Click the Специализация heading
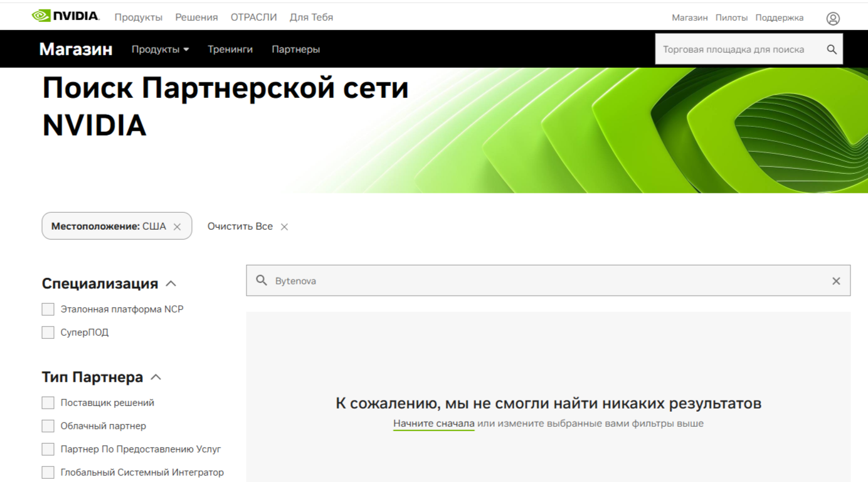Viewport: 868px width, 482px height. (x=100, y=284)
